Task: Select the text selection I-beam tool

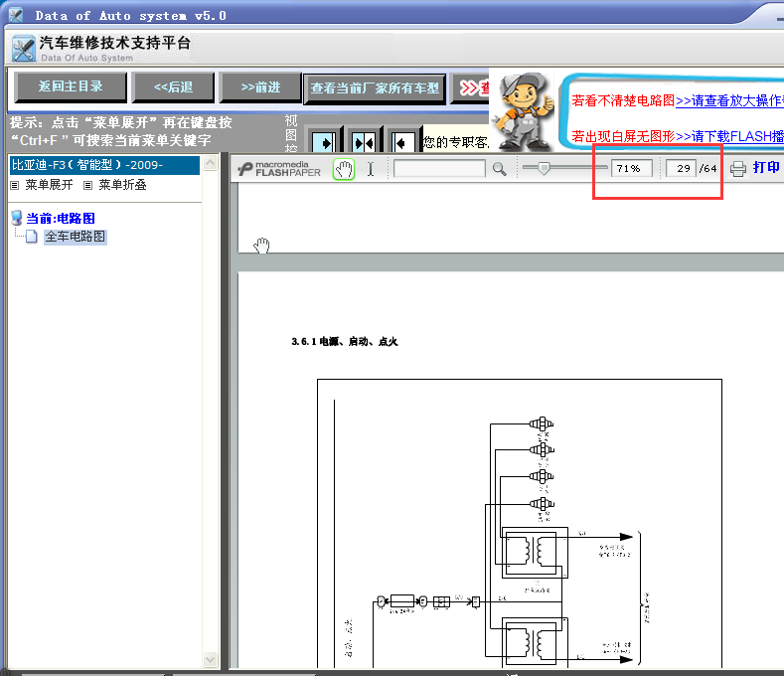Action: (x=371, y=169)
